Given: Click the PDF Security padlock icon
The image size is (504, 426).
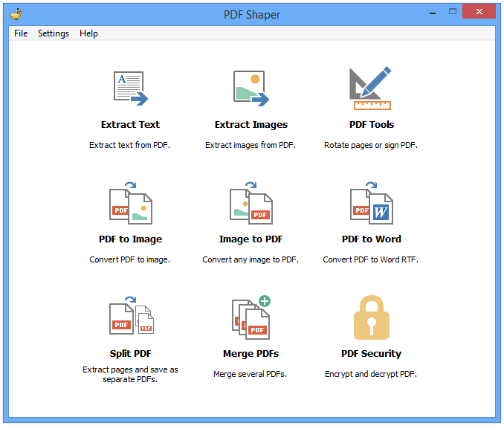Looking at the screenshot, I should pyautogui.click(x=372, y=317).
